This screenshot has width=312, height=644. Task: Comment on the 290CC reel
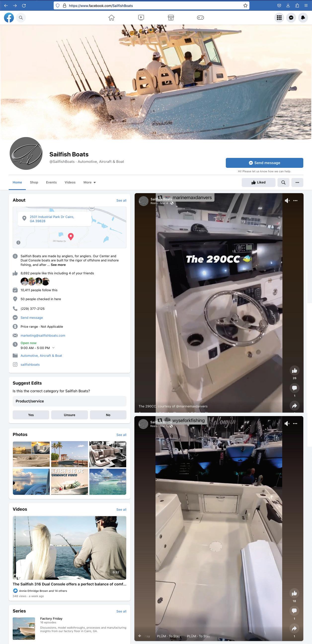[x=294, y=388]
